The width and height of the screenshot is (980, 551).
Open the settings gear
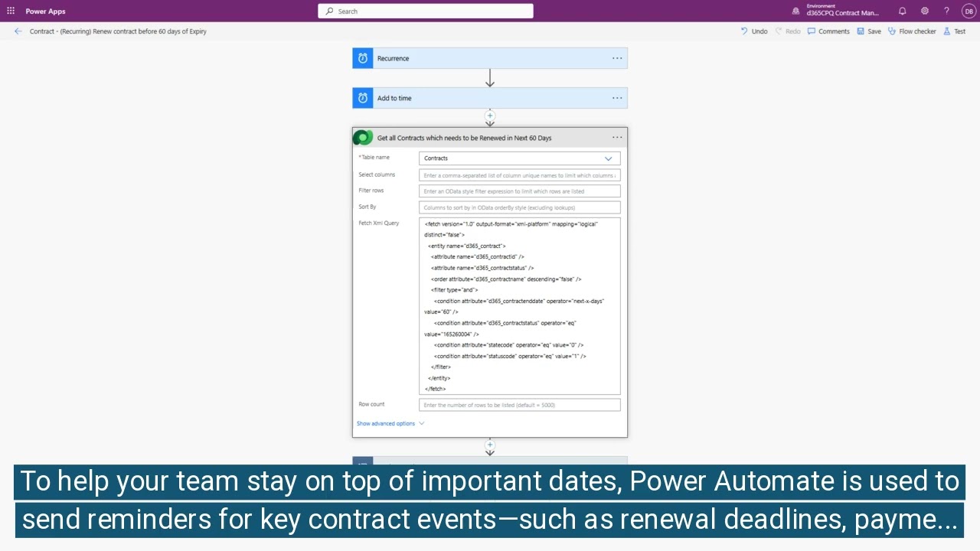[x=925, y=11]
